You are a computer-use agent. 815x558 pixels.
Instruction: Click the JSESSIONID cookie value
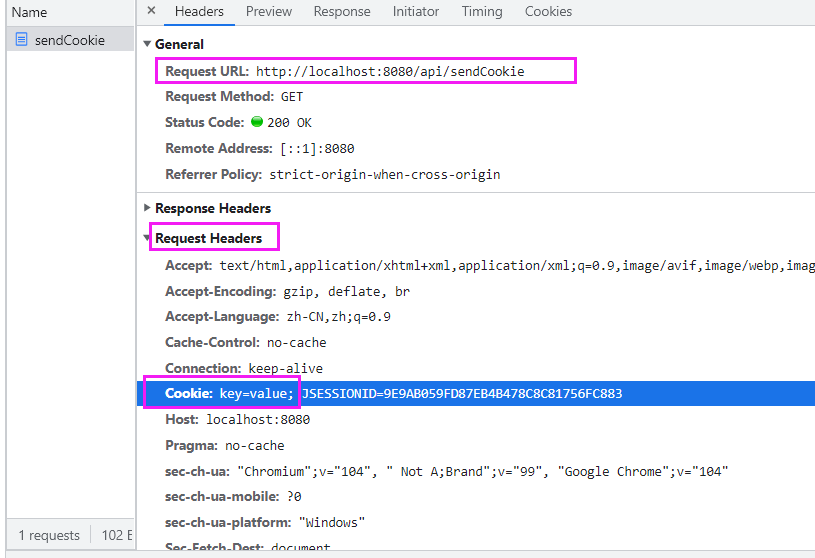click(x=462, y=393)
